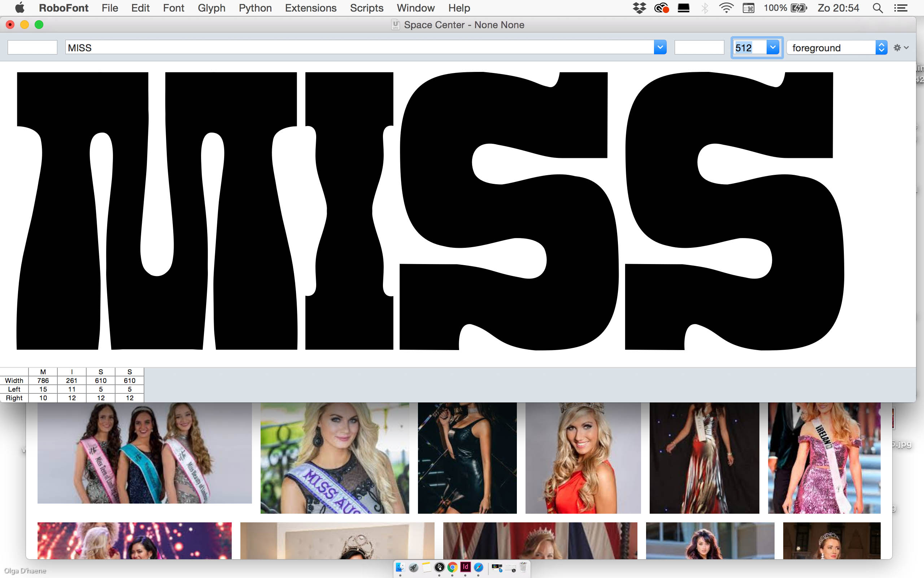The image size is (924, 578).
Task: Open the Space Center gear options menu
Action: pos(901,48)
